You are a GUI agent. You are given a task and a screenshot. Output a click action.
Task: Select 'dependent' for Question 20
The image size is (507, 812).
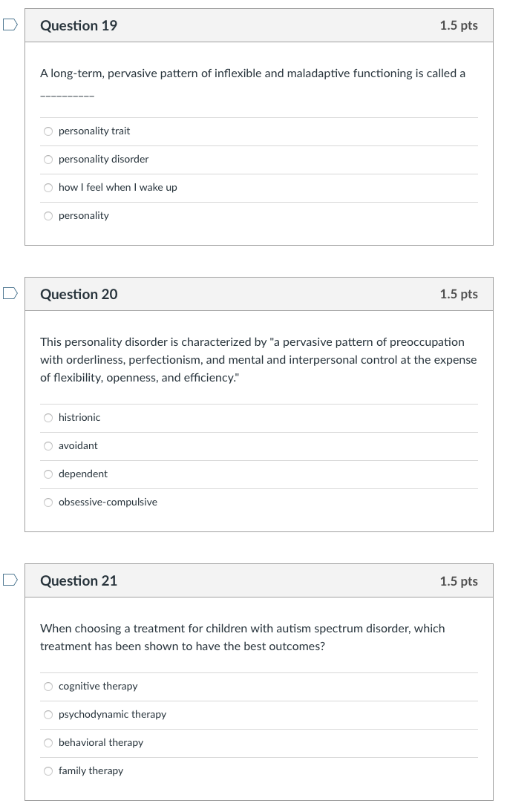point(48,474)
